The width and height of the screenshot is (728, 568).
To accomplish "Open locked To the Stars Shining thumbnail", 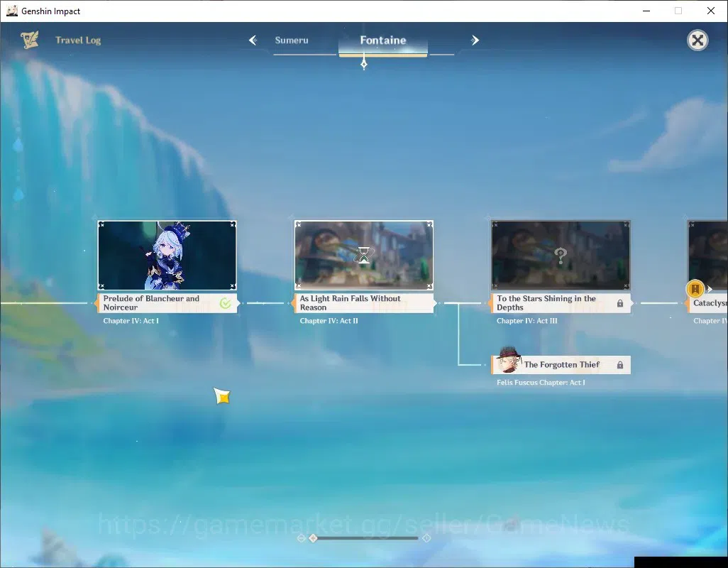I will [561, 256].
